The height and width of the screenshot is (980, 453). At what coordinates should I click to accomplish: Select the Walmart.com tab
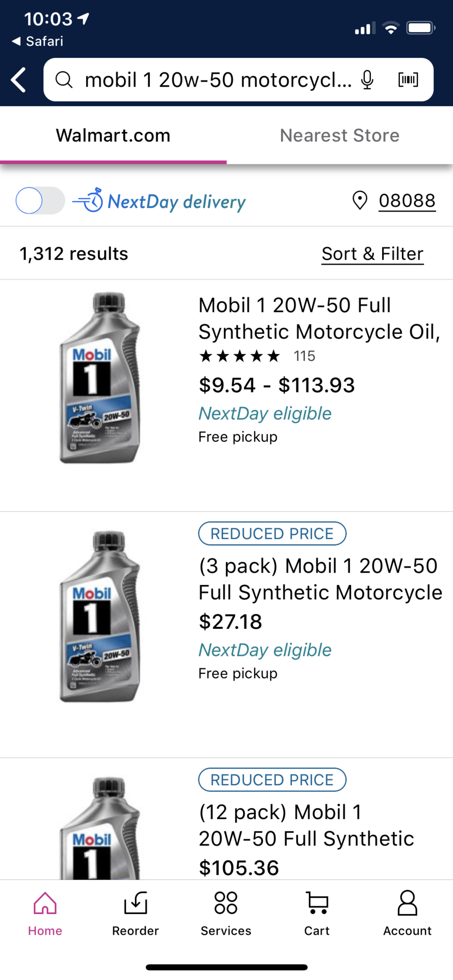pos(113,135)
